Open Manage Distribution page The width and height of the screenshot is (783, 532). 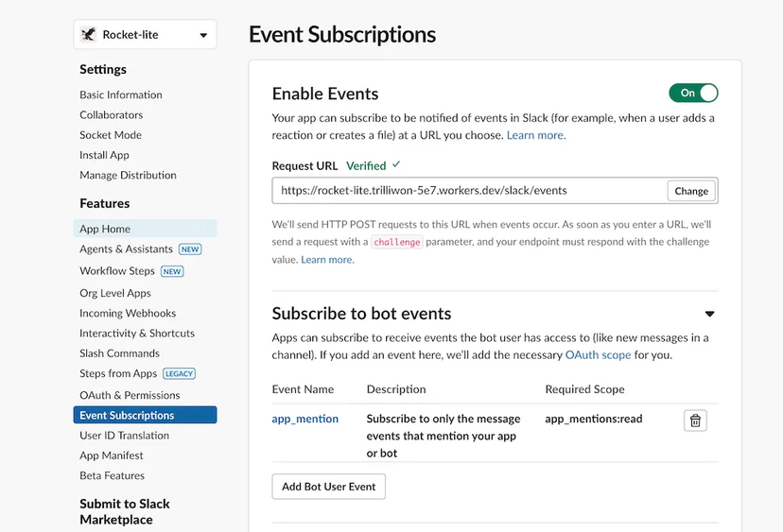pos(128,175)
